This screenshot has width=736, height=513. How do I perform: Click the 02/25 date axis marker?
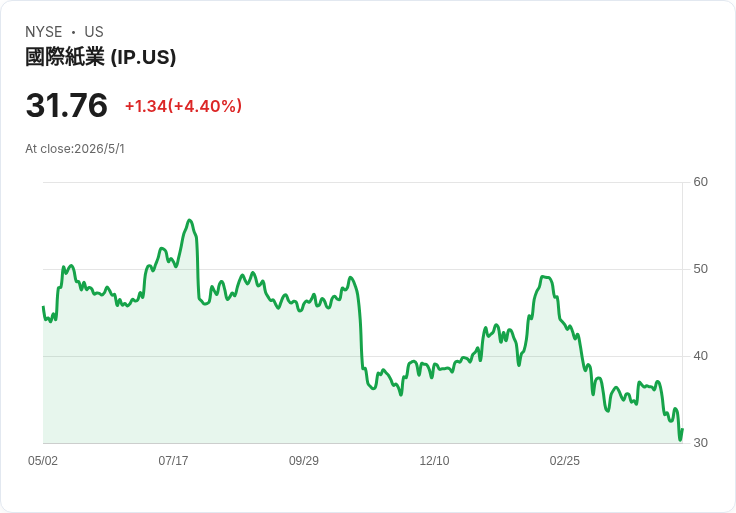(x=565, y=460)
